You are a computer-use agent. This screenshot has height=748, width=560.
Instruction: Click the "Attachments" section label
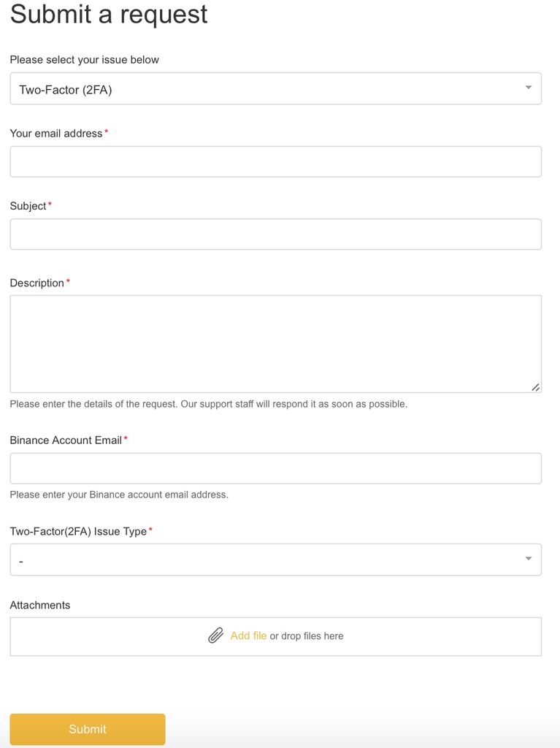click(40, 605)
